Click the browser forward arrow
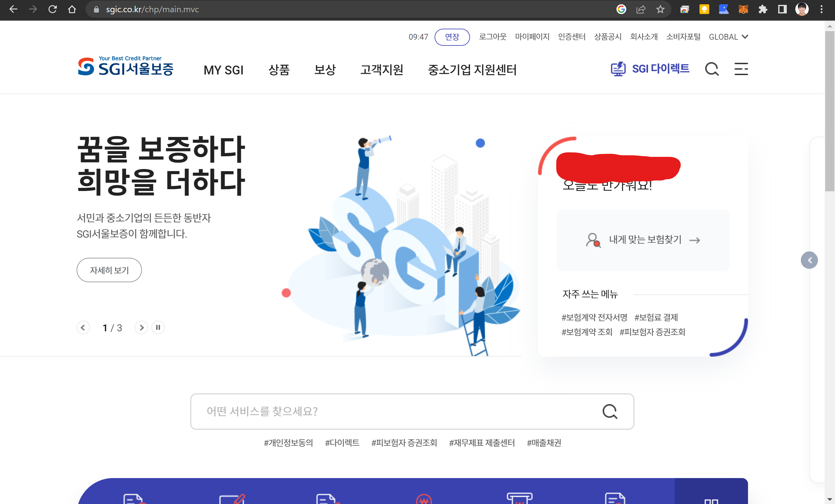This screenshot has width=835, height=504. coord(33,9)
